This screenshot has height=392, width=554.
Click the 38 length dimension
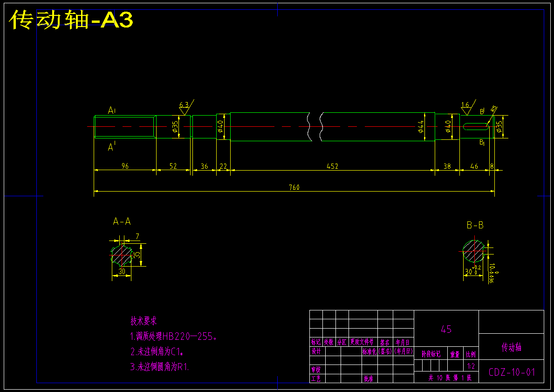pyautogui.click(x=447, y=166)
